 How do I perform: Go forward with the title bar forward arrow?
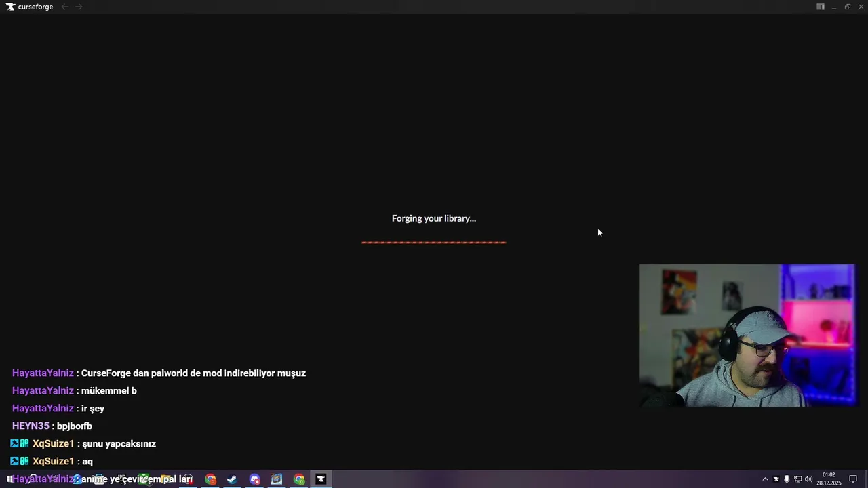pyautogui.click(x=79, y=7)
